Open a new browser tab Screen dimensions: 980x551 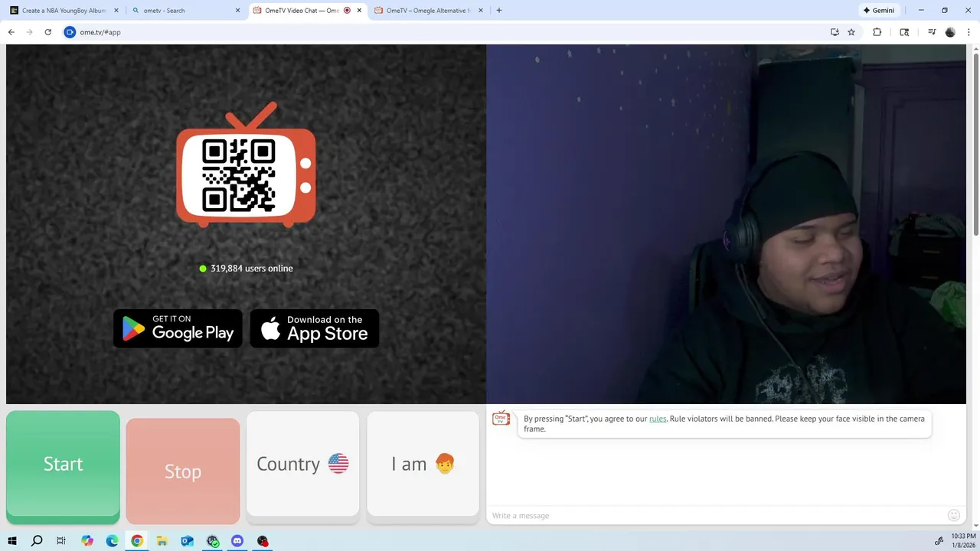[499, 11]
